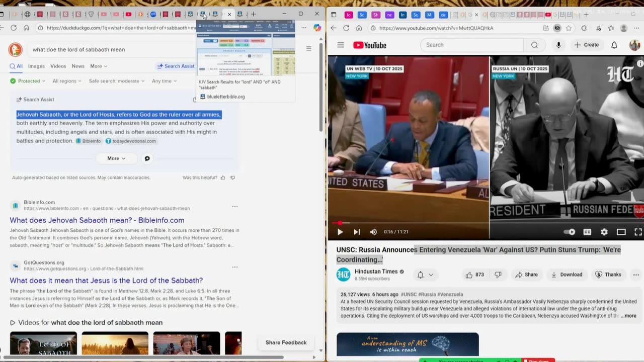Open the Any time filter dropdown
This screenshot has width=644, height=362.
pos(164,81)
